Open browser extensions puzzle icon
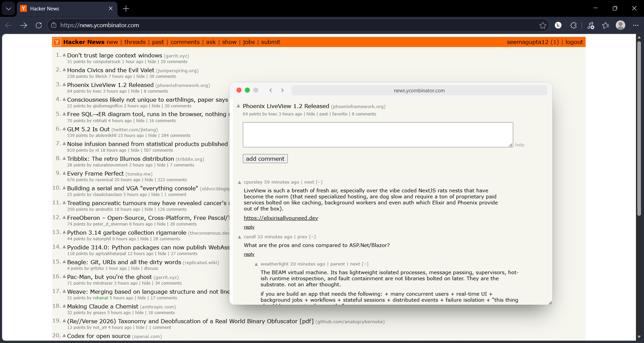The image size is (644, 343). coord(574,25)
